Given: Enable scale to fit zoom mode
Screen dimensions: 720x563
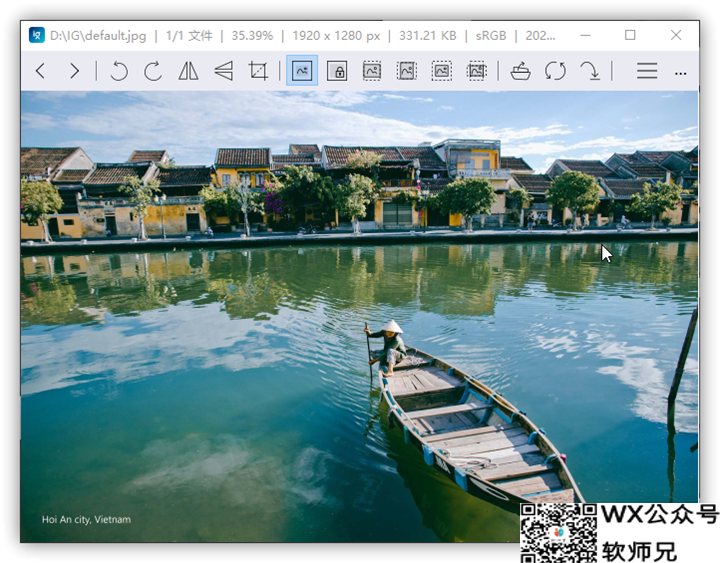Looking at the screenshot, I should coord(442,71).
